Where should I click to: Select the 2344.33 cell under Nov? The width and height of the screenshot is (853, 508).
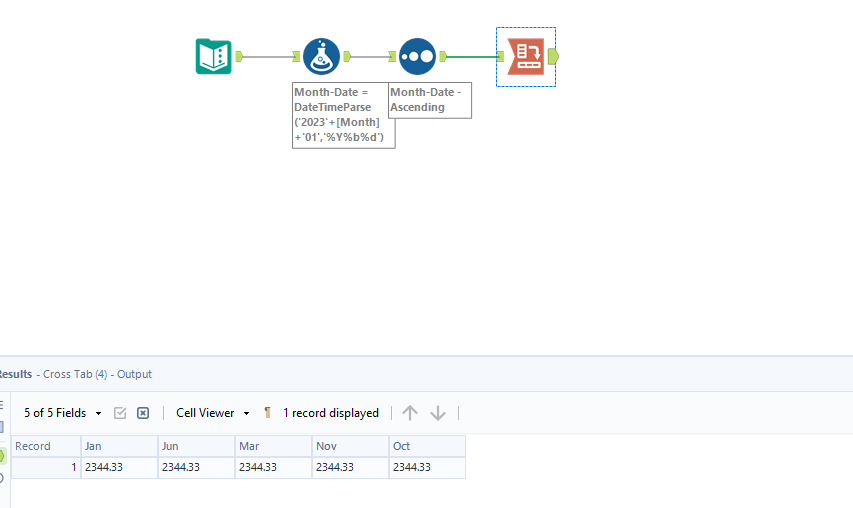(351, 467)
